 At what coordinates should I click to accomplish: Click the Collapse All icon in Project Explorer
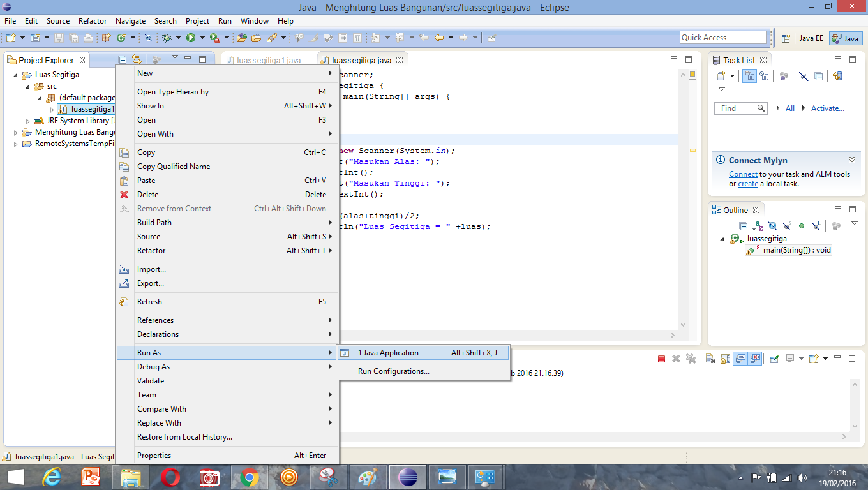[x=123, y=59]
